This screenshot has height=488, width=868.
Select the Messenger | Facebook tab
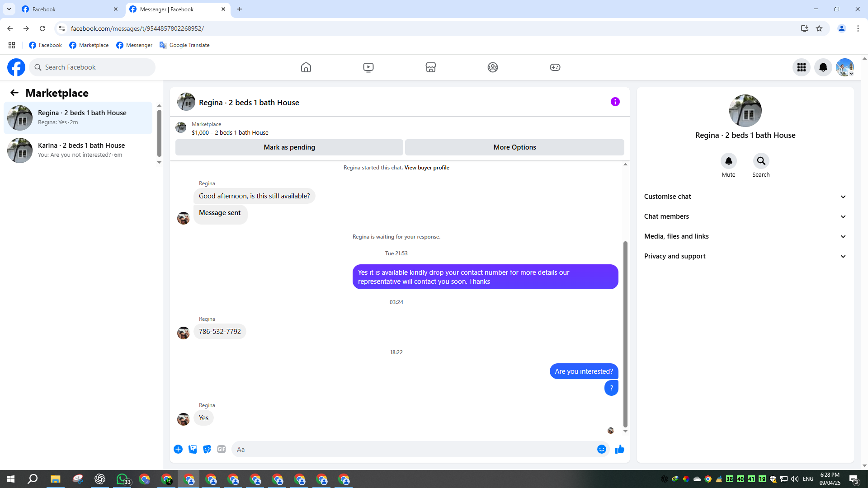coord(178,9)
